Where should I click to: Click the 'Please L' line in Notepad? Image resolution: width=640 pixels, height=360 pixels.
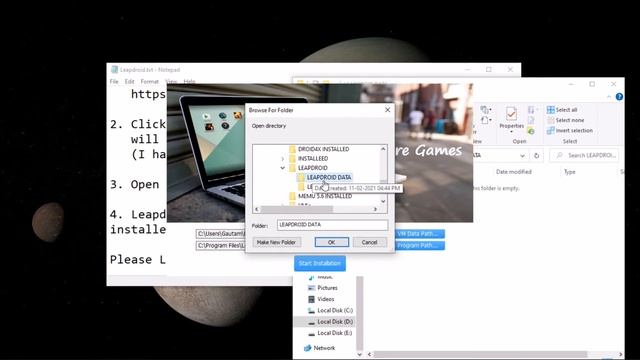[138, 260]
